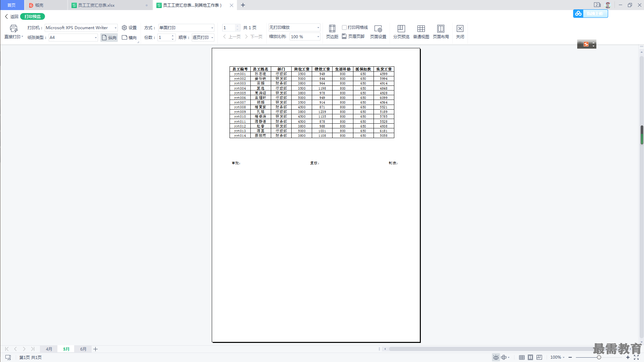
Task: Enter fullscreen with the expand icon
Action: [636, 357]
